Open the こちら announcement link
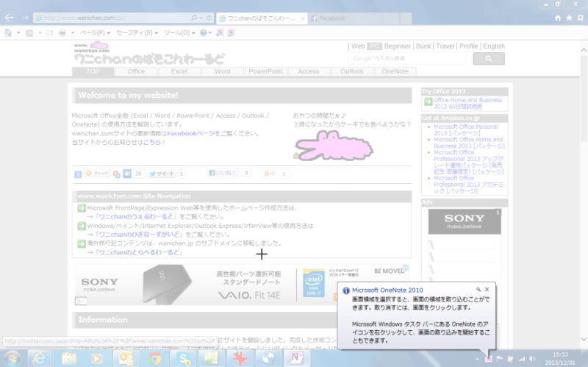This screenshot has height=367, width=588. [x=152, y=142]
